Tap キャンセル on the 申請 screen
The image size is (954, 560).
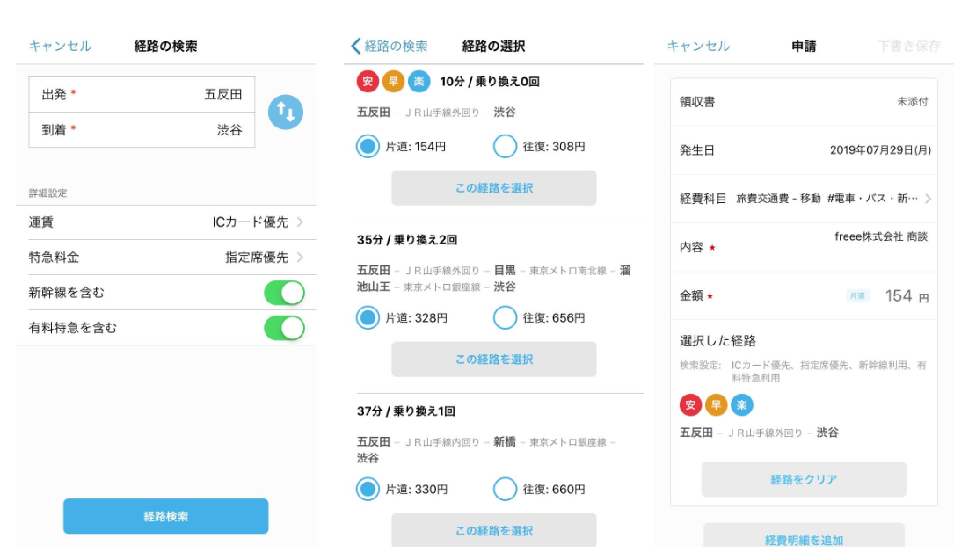pyautogui.click(x=698, y=47)
